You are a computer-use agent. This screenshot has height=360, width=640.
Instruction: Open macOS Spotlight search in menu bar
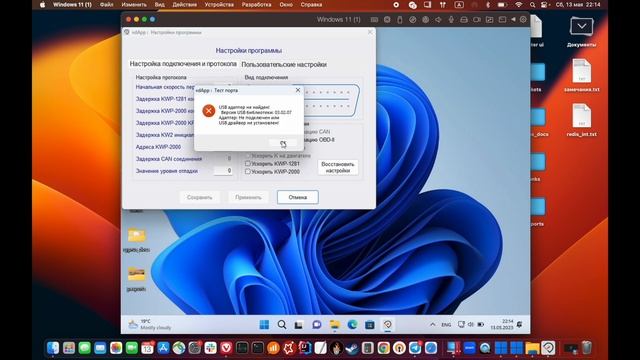pyautogui.click(x=533, y=5)
